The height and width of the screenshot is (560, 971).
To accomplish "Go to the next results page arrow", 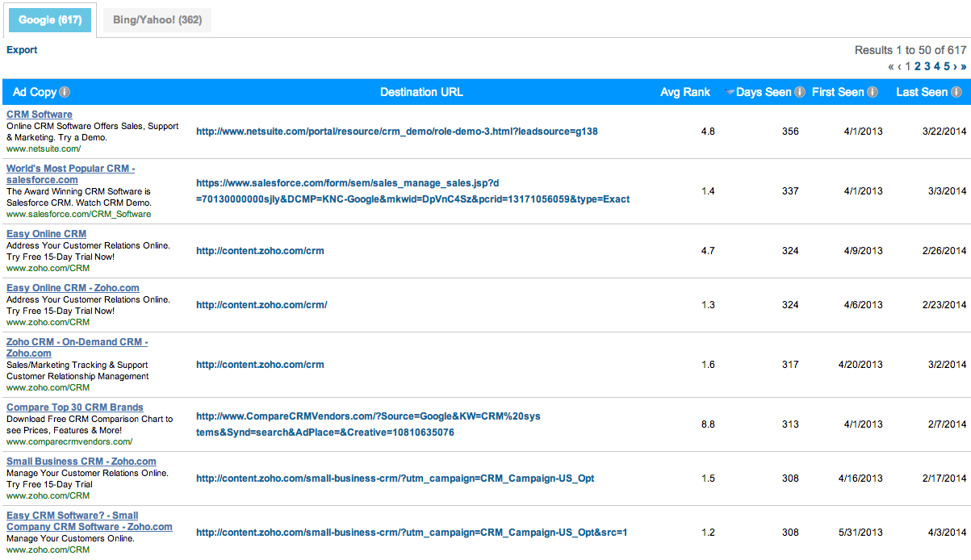I will 955,66.
